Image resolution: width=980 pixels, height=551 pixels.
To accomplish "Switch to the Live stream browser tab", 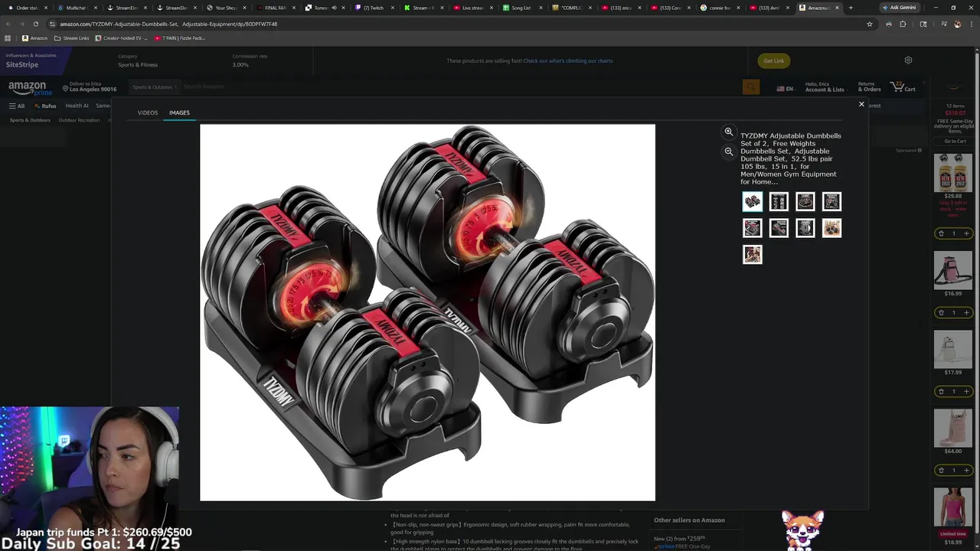I will (x=472, y=8).
